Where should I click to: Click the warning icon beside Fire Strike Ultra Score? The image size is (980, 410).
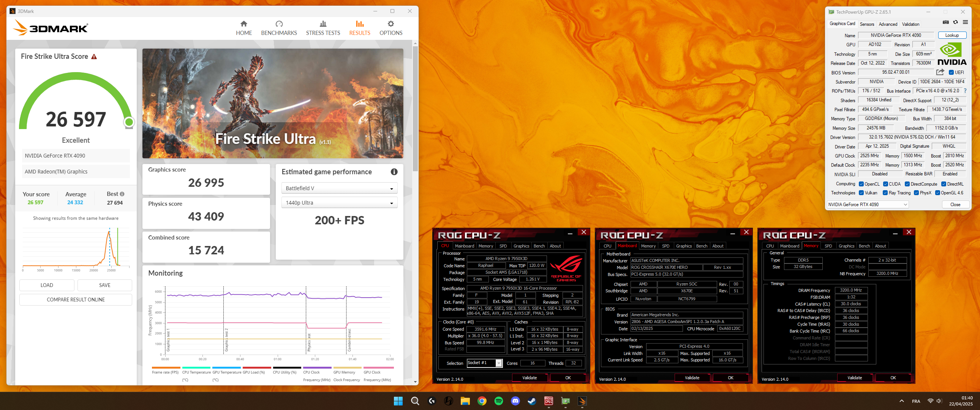tap(94, 57)
